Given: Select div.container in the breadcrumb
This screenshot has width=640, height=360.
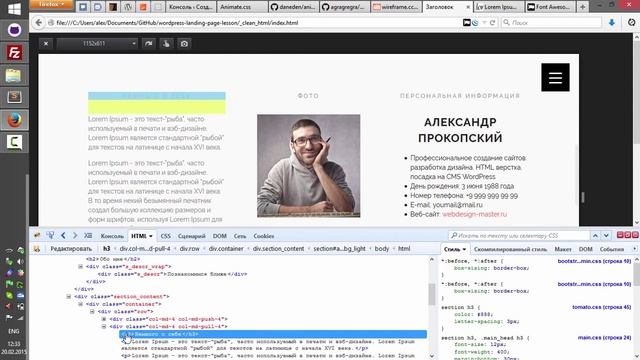Looking at the screenshot, I should (226, 249).
